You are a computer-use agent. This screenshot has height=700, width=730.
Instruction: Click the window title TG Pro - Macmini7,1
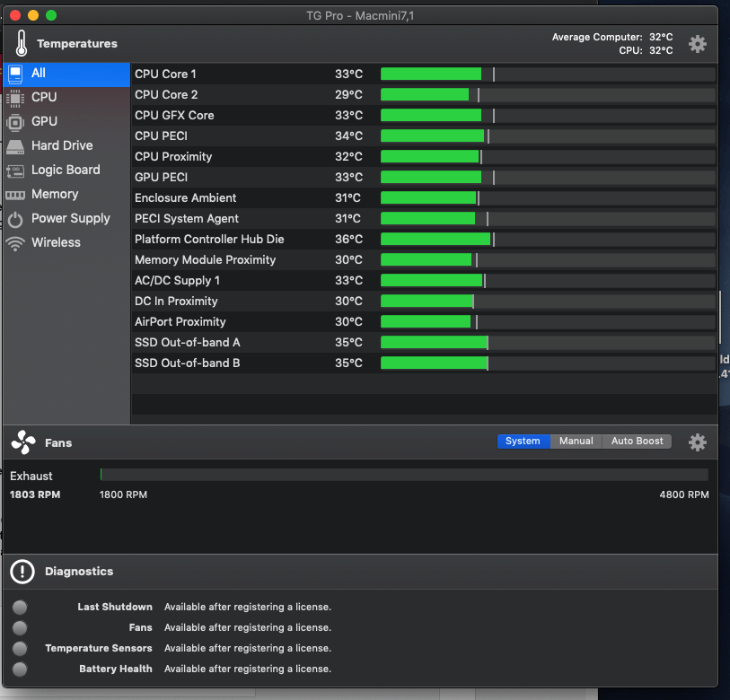[x=360, y=16]
